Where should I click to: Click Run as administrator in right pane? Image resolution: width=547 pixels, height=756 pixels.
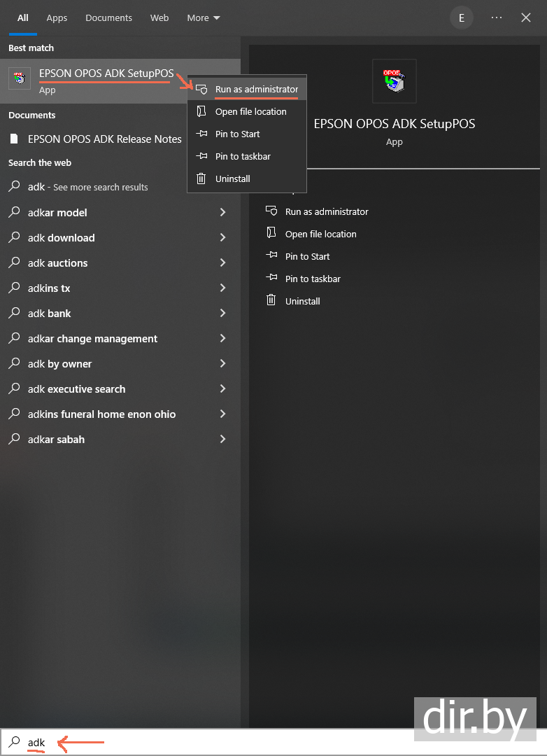327,211
